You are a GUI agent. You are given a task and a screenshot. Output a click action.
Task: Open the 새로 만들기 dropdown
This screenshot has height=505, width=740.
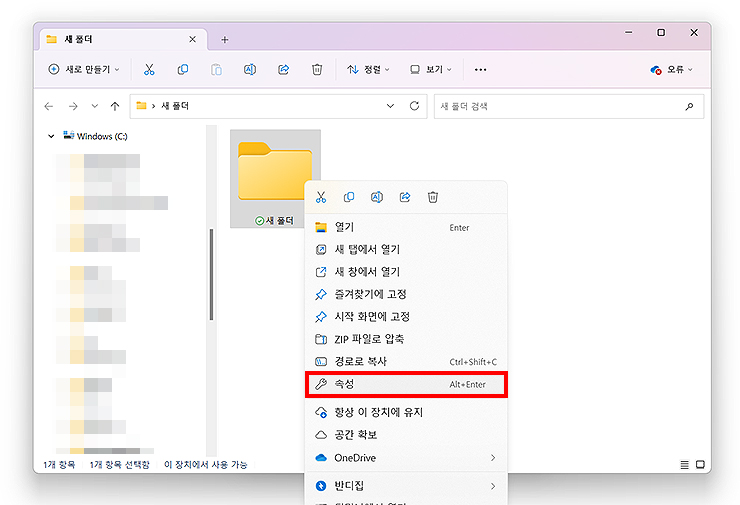(x=84, y=70)
